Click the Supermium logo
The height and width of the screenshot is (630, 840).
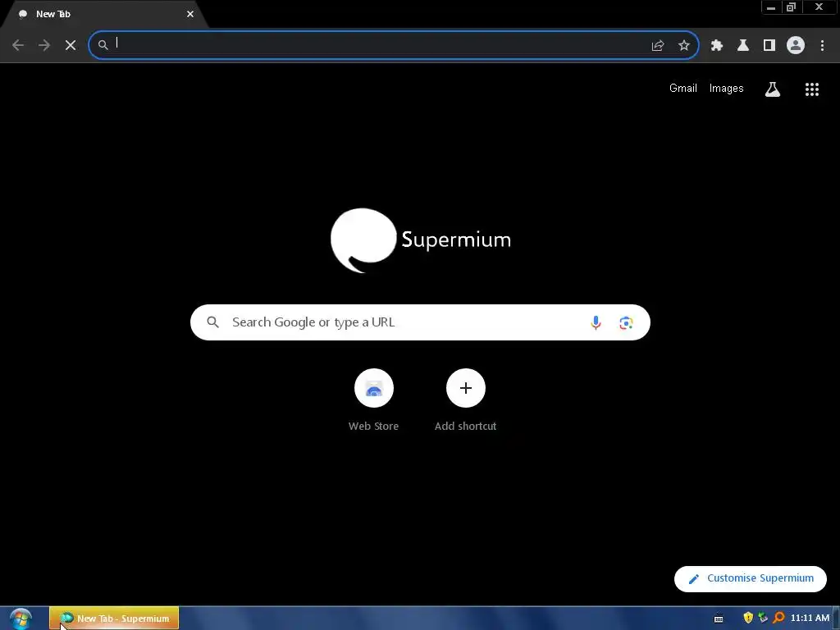[421, 240]
